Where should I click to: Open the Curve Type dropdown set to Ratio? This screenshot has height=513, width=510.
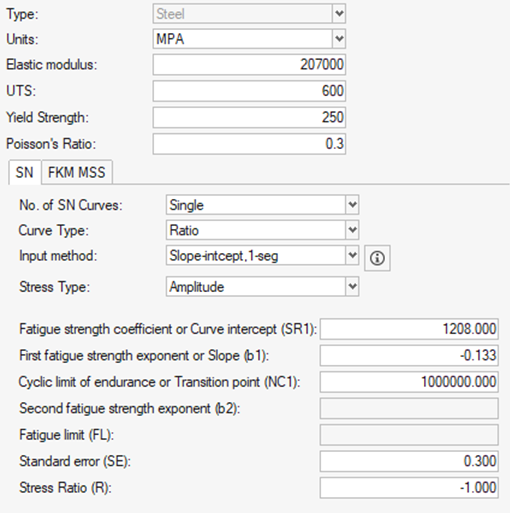click(x=262, y=230)
